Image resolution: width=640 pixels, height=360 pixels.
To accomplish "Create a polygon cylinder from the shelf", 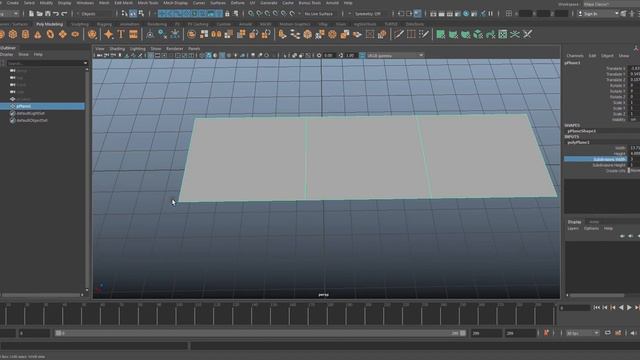I will [x=25, y=35].
